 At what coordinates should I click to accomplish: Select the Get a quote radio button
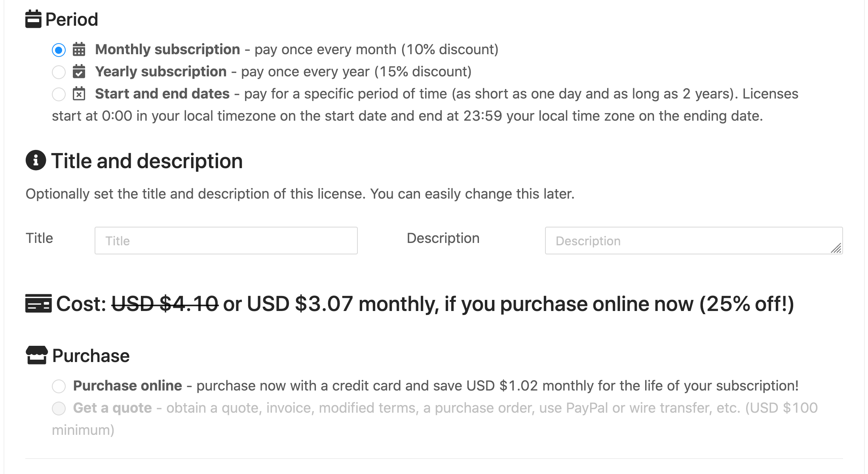click(59, 408)
